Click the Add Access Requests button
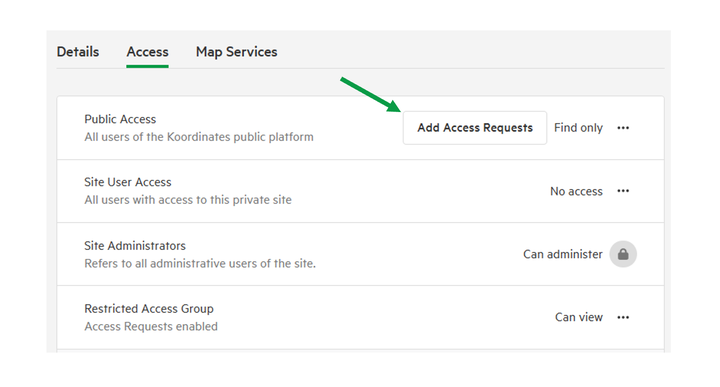Screen dimensions: 720x387 [475, 128]
